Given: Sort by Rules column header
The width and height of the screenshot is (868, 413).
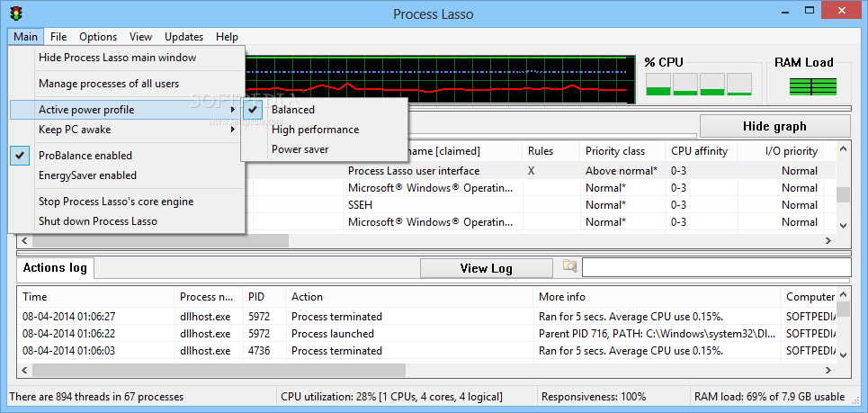Looking at the screenshot, I should [x=550, y=151].
